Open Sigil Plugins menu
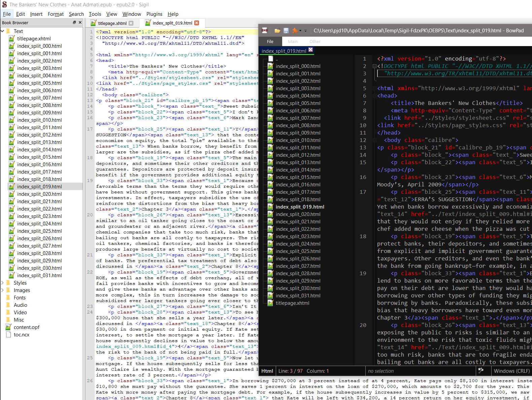This screenshot has width=532, height=400. pos(154,14)
